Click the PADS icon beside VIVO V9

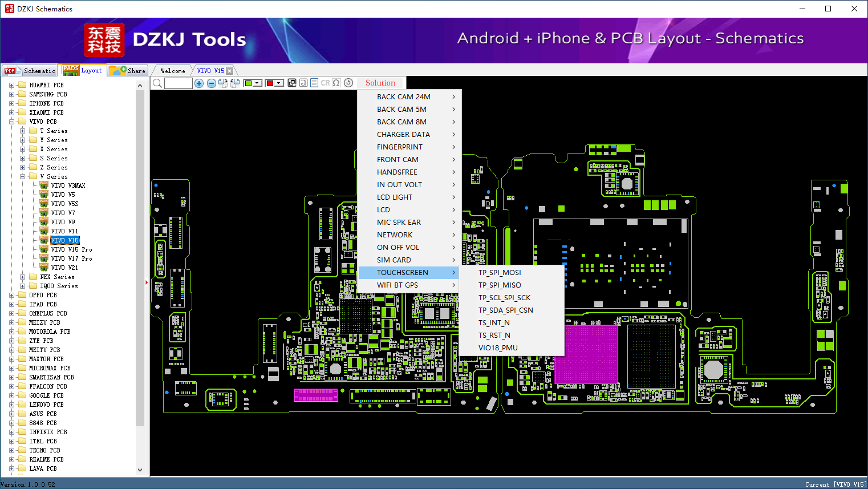tap(44, 222)
